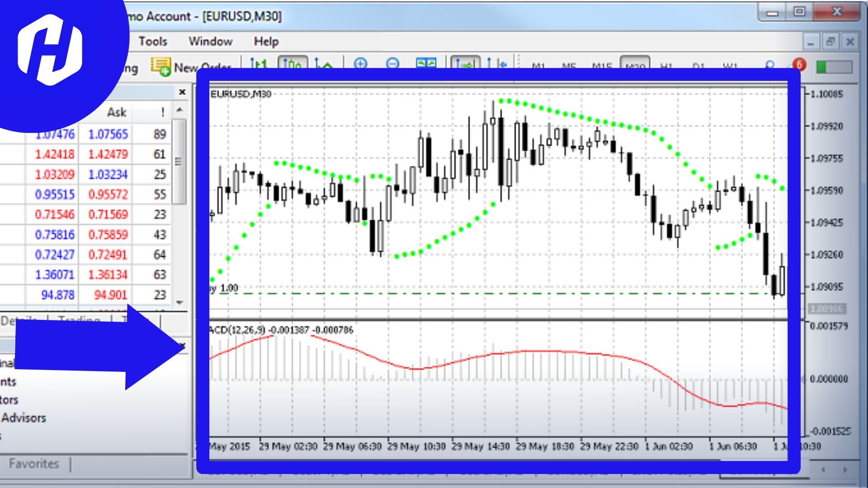
Task: Click ask price 0.71569
Action: pos(108,215)
